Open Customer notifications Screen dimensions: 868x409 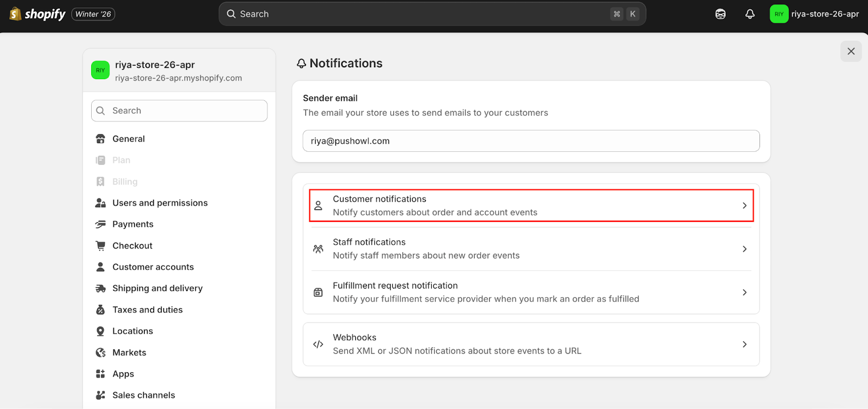[x=531, y=206]
